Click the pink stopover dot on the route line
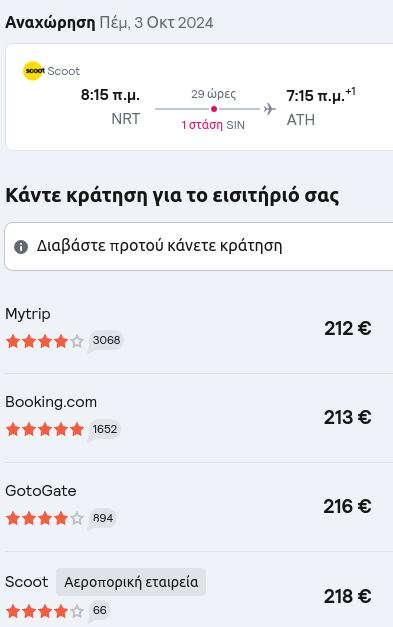Viewport: 393px width, 627px height. point(214,109)
